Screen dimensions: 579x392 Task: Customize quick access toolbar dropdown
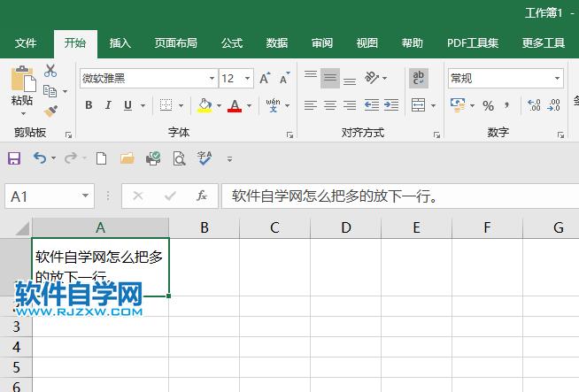click(229, 159)
